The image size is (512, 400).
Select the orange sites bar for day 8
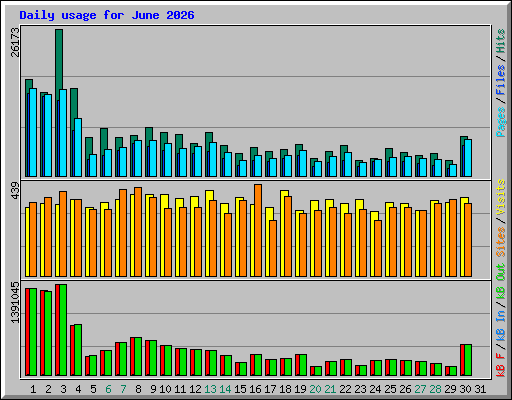138,232
